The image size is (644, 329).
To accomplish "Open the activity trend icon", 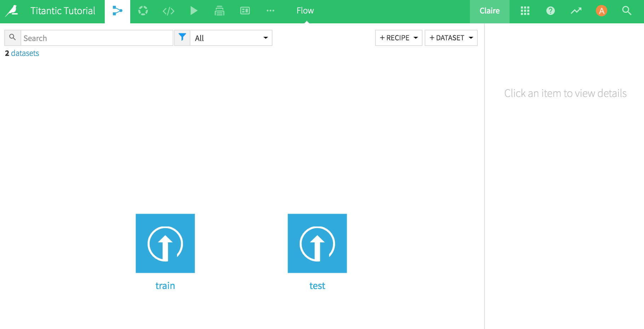I will 576,11.
